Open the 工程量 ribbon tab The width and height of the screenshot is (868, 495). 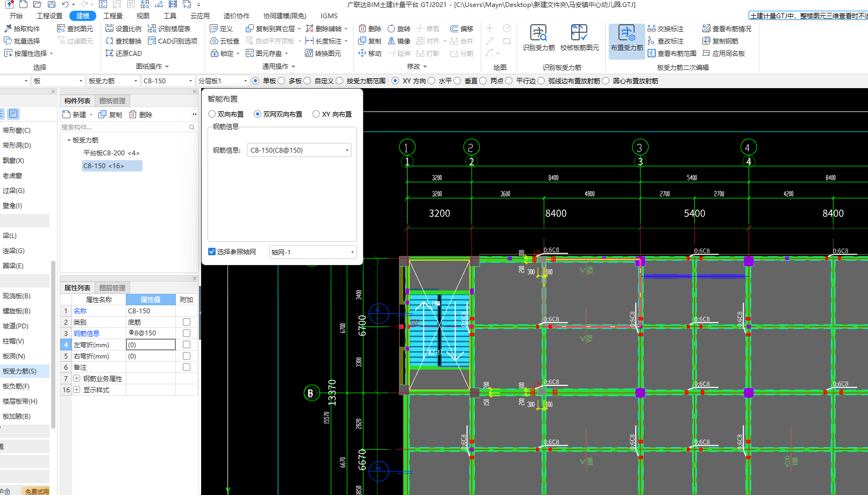[x=113, y=16]
